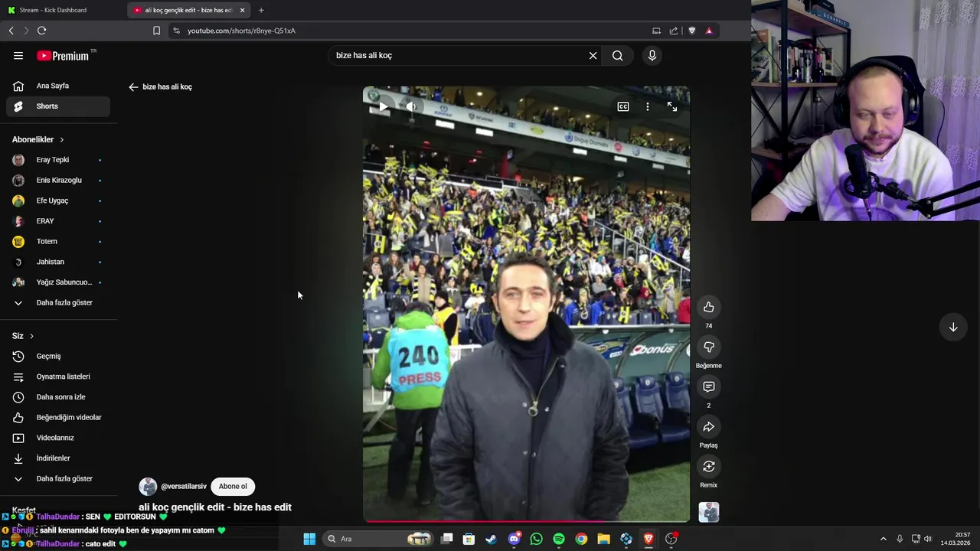Select Shorts in the sidebar
The image size is (980, 551).
tap(58, 106)
